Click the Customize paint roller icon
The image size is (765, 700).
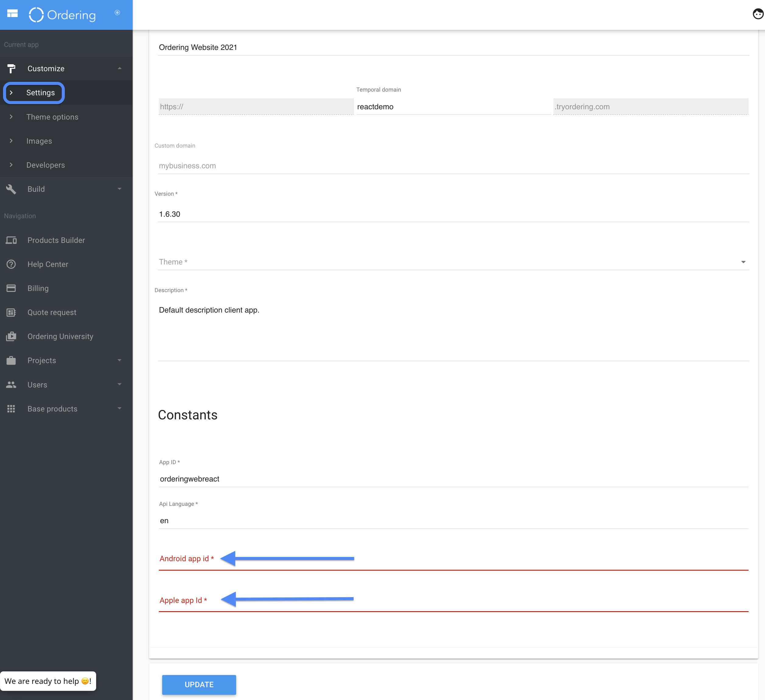11,69
